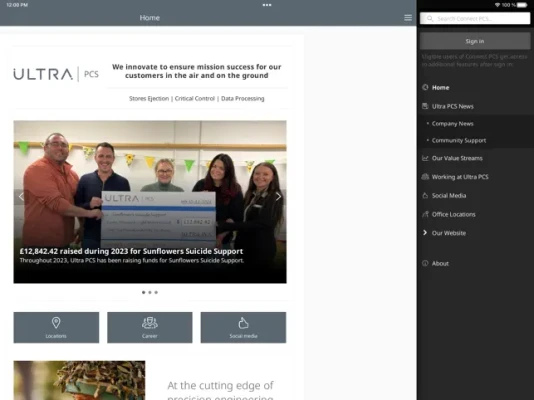This screenshot has width=534, height=400.
Task: Open the camouflage helmet thumbnail image
Action: [x=79, y=380]
